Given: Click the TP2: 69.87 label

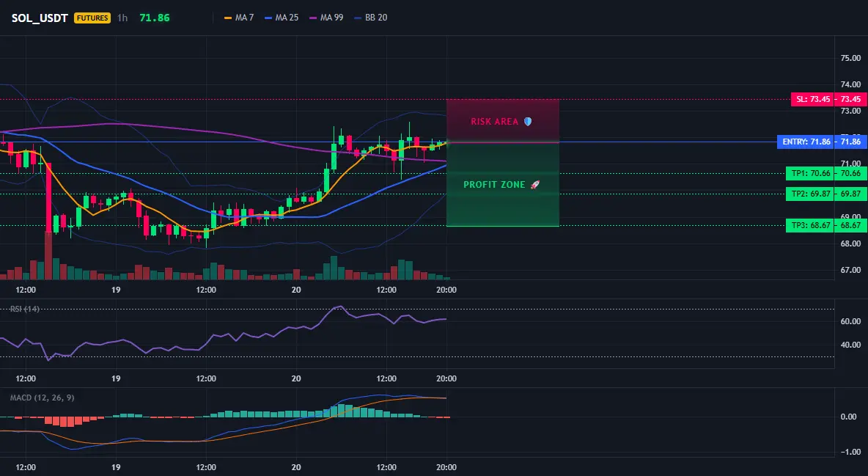Looking at the screenshot, I should (810, 194).
